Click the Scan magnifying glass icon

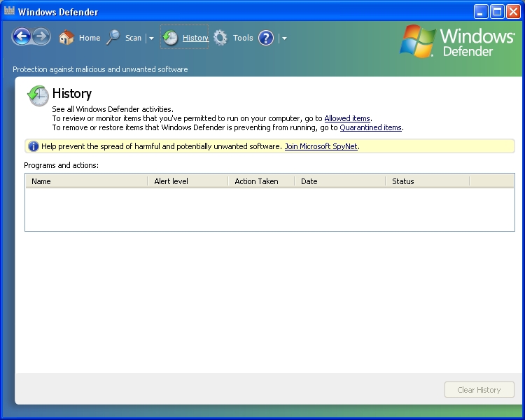113,38
